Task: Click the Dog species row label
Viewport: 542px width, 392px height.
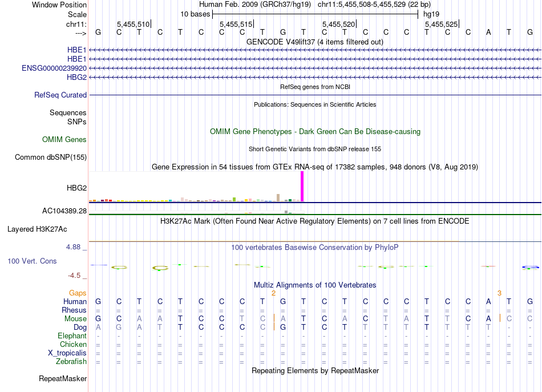Action: click(80, 327)
